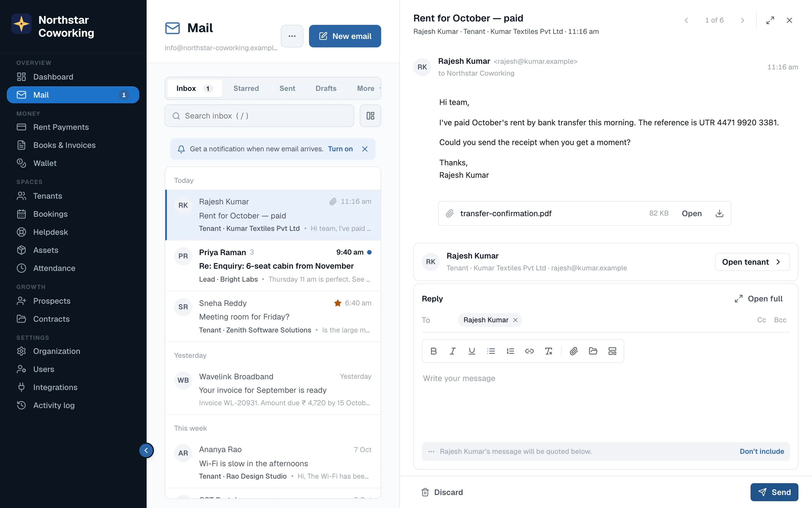Focus the Search inbox field
The image size is (812, 508).
coord(259,116)
